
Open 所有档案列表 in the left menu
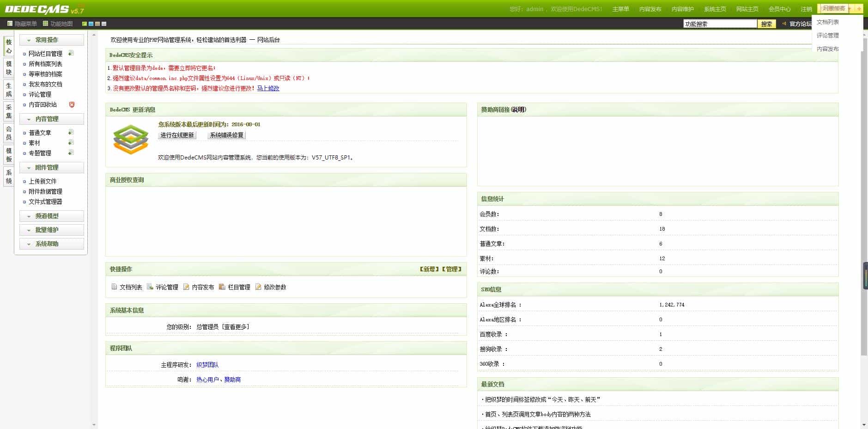pyautogui.click(x=45, y=64)
